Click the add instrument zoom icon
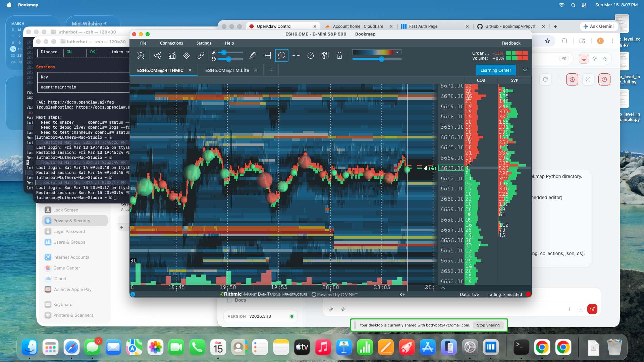This screenshot has height=362, width=644. (141, 55)
